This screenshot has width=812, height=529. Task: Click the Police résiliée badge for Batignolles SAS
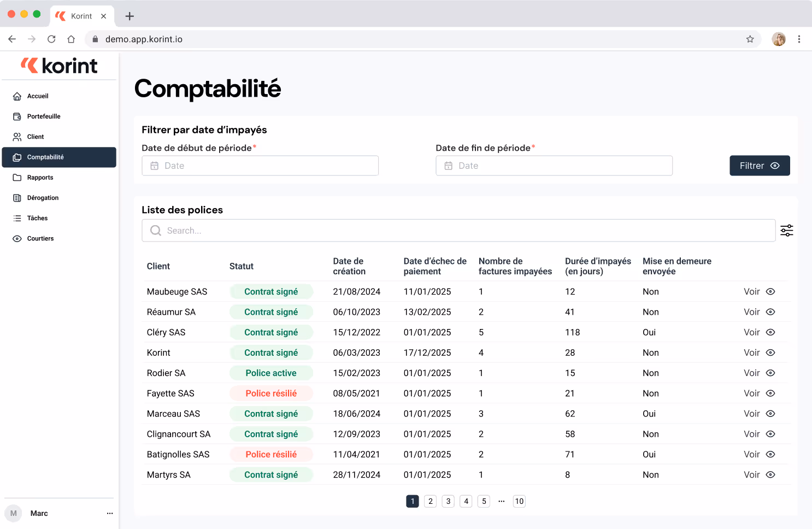click(271, 455)
